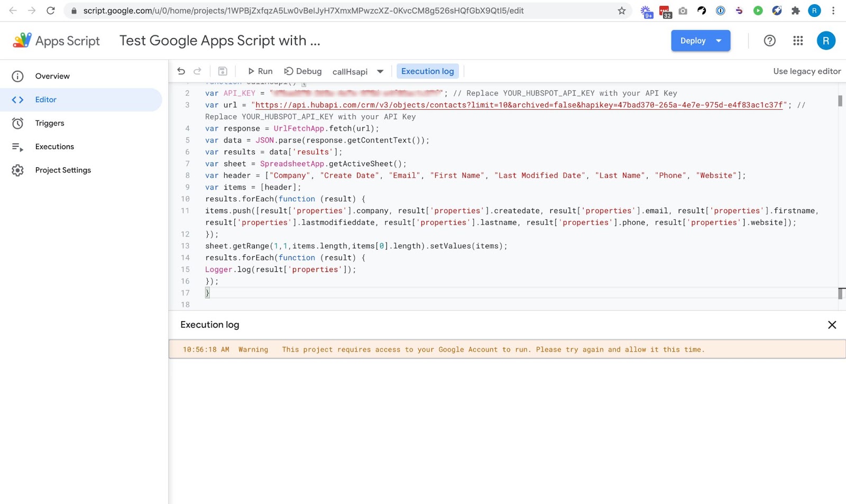Open the browser extensions puzzle icon
The image size is (846, 504).
[x=795, y=11]
